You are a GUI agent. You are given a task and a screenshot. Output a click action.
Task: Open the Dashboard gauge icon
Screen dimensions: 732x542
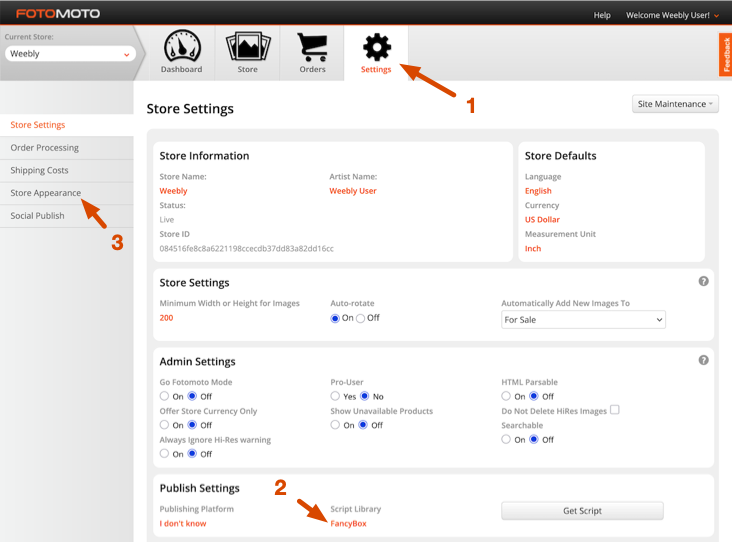pyautogui.click(x=182, y=46)
